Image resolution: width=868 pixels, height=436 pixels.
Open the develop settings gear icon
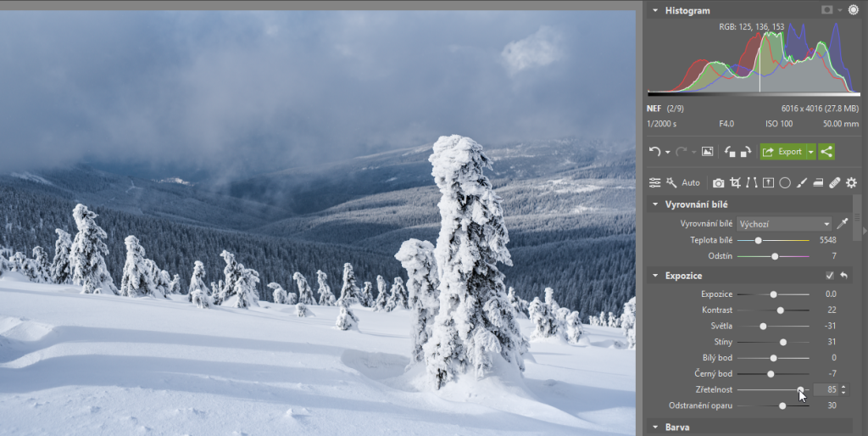click(x=851, y=183)
